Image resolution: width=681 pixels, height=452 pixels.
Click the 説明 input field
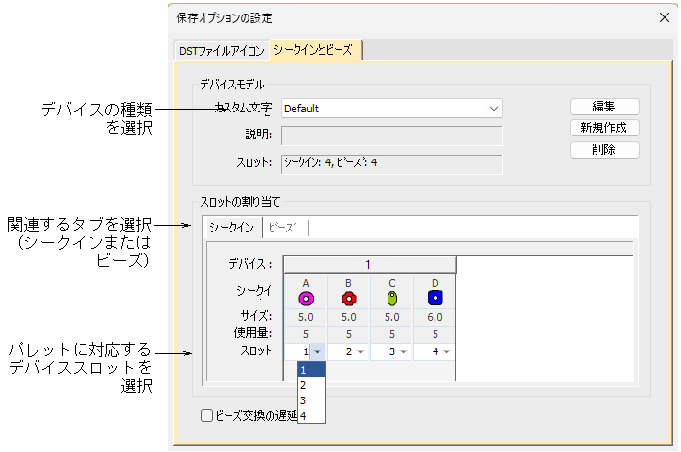coord(391,135)
